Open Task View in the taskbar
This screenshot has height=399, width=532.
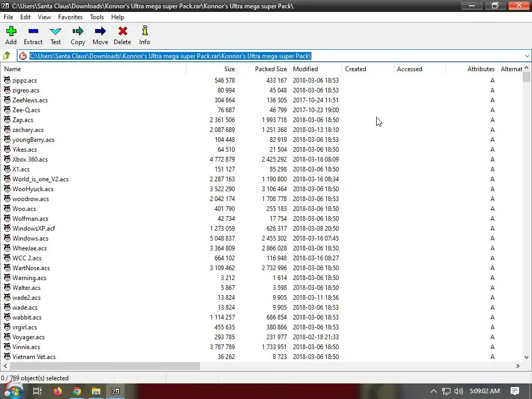pos(37,391)
